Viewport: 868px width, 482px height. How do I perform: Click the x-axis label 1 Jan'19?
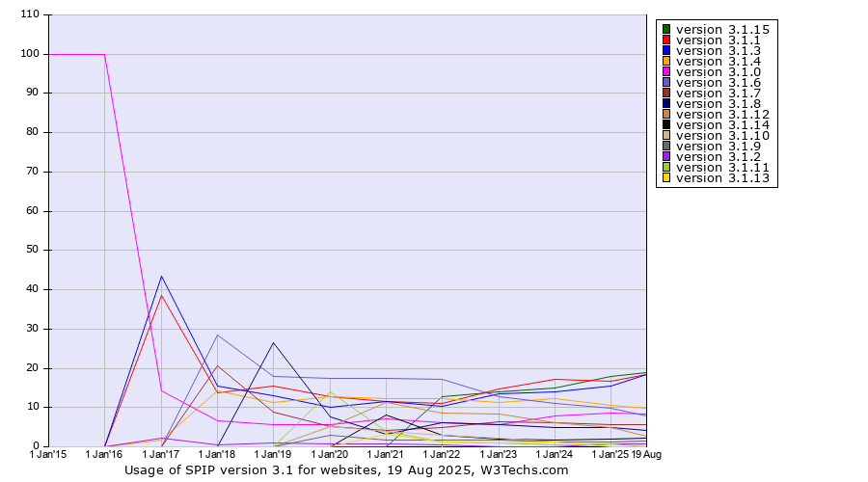pyautogui.click(x=273, y=454)
